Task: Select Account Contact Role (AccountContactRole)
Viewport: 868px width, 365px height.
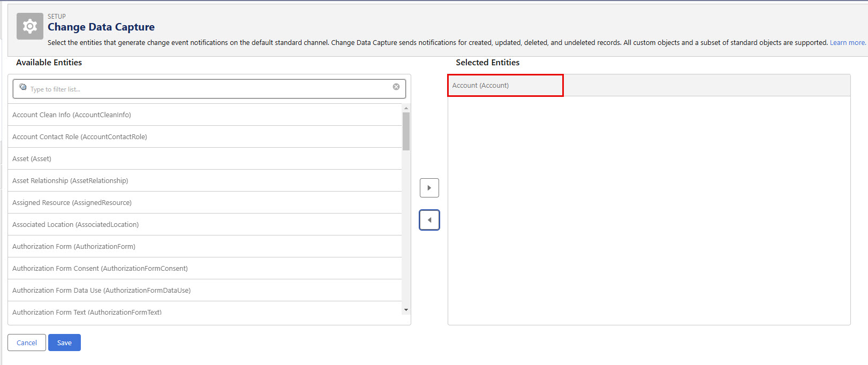Action: (x=205, y=136)
